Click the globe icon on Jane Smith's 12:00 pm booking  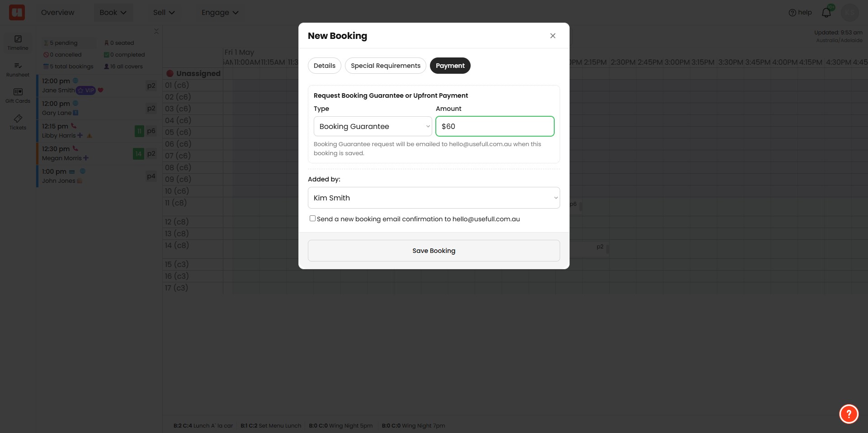tap(75, 81)
